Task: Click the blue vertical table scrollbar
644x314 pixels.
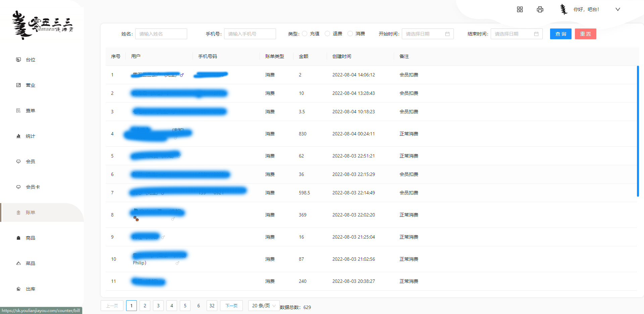Action: pos(638,131)
